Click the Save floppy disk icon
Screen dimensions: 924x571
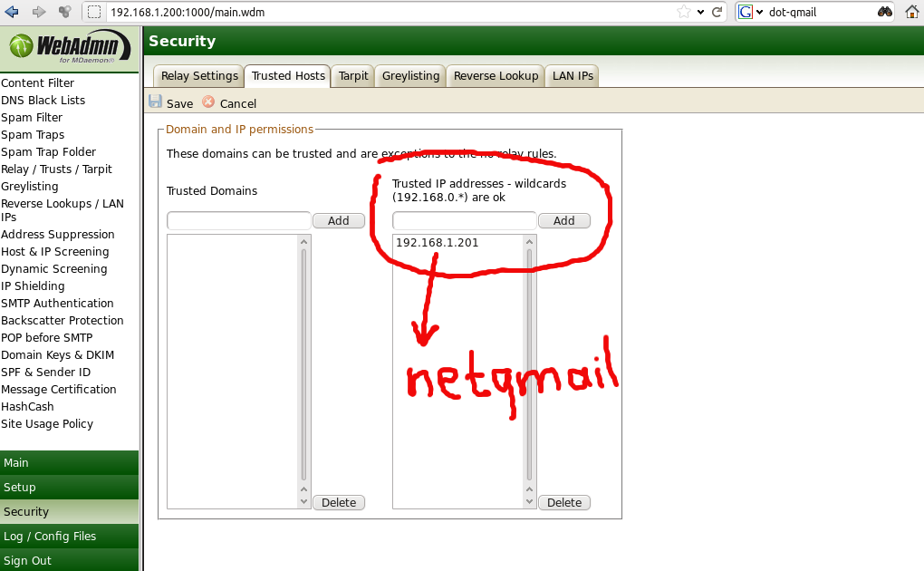(x=156, y=102)
